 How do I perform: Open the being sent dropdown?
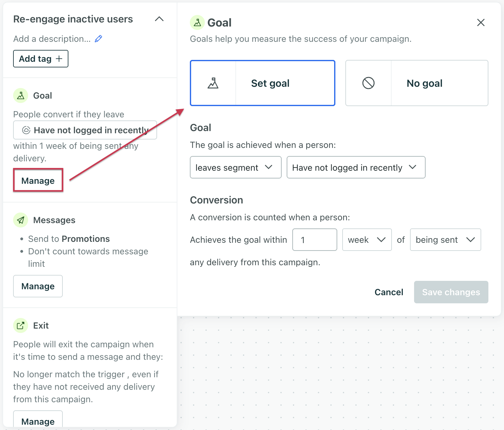coord(446,240)
